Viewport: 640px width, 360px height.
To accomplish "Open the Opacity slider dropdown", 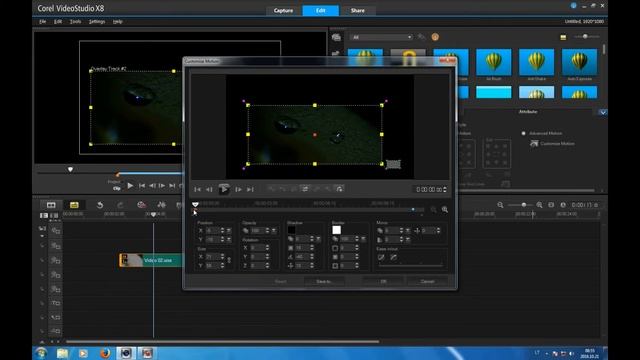I will [x=274, y=231].
